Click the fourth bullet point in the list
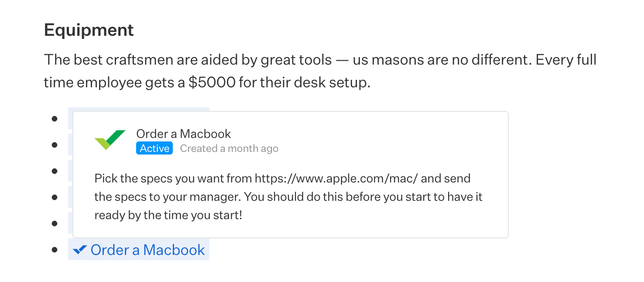This screenshot has height=282, width=644. 55,197
